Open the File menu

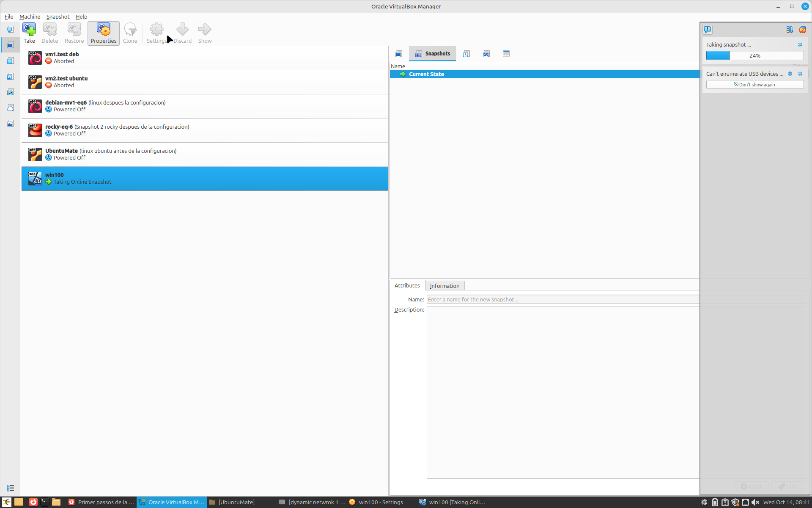click(x=9, y=17)
